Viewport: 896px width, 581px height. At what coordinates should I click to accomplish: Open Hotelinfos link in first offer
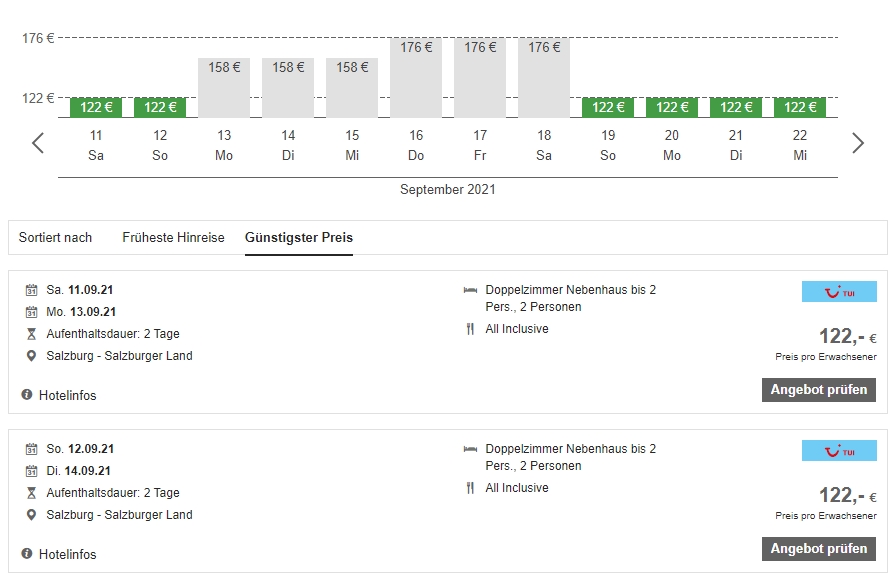coord(67,395)
